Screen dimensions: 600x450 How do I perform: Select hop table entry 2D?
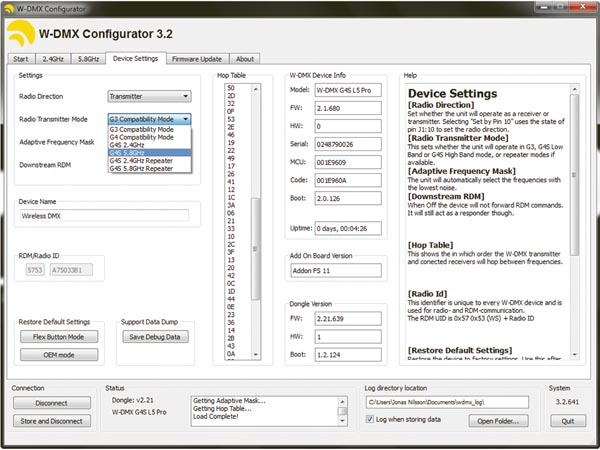[231, 96]
